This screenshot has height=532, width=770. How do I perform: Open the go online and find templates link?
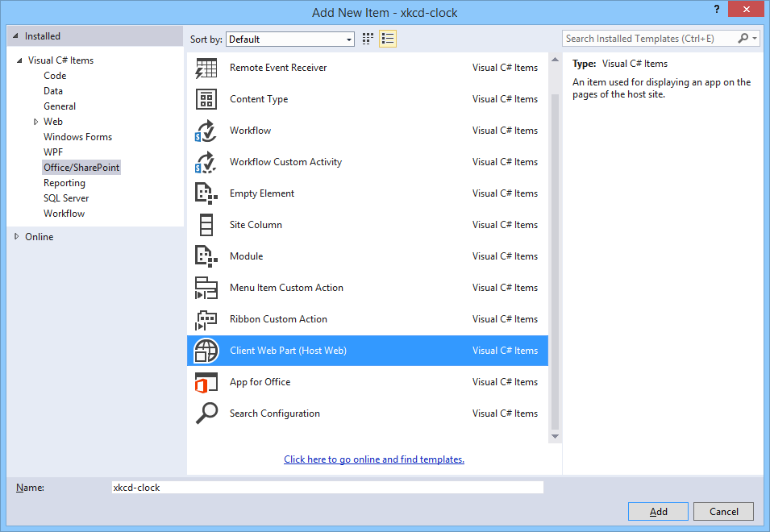click(x=374, y=459)
